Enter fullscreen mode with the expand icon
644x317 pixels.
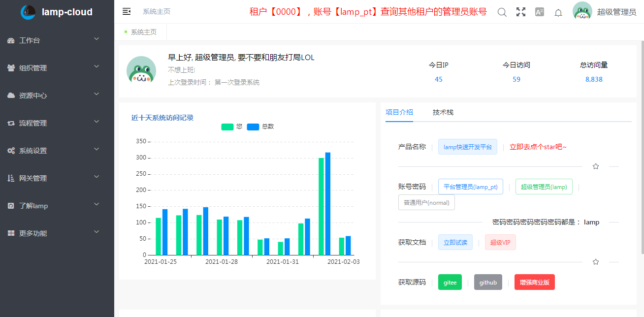520,12
